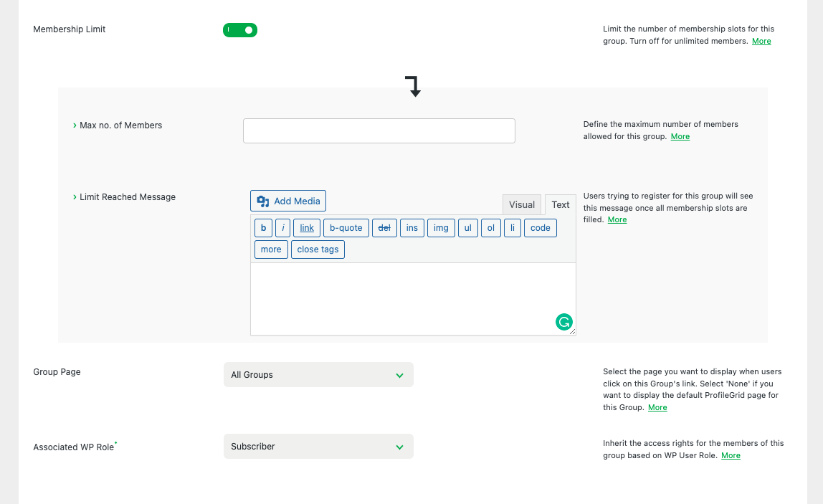
Task: Expand the Associated WP Role dropdown
Action: 318,447
